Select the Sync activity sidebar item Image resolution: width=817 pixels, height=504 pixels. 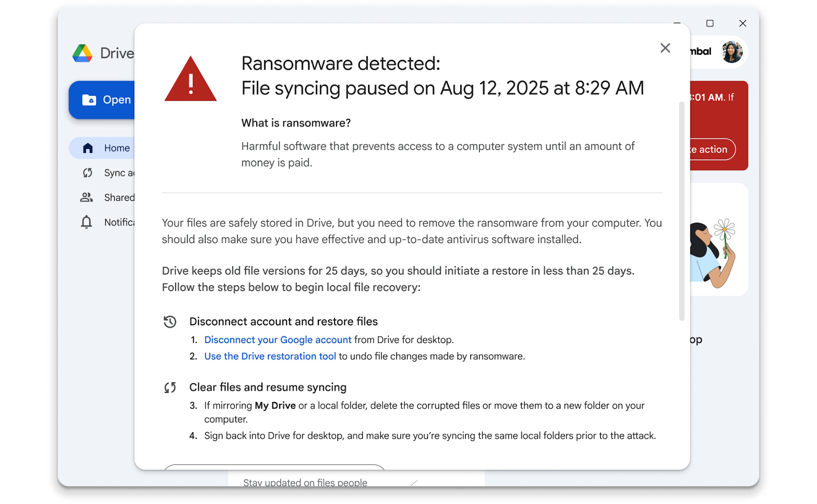[x=118, y=173]
